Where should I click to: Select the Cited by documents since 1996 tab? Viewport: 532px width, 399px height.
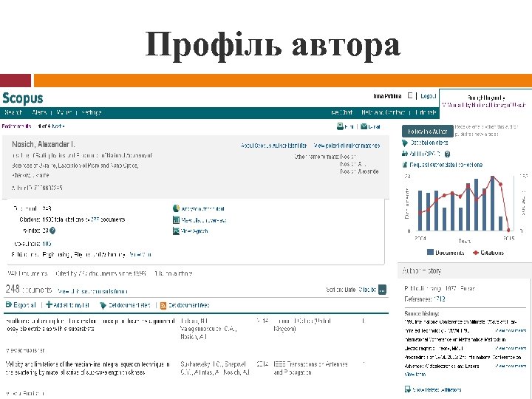[101, 273]
